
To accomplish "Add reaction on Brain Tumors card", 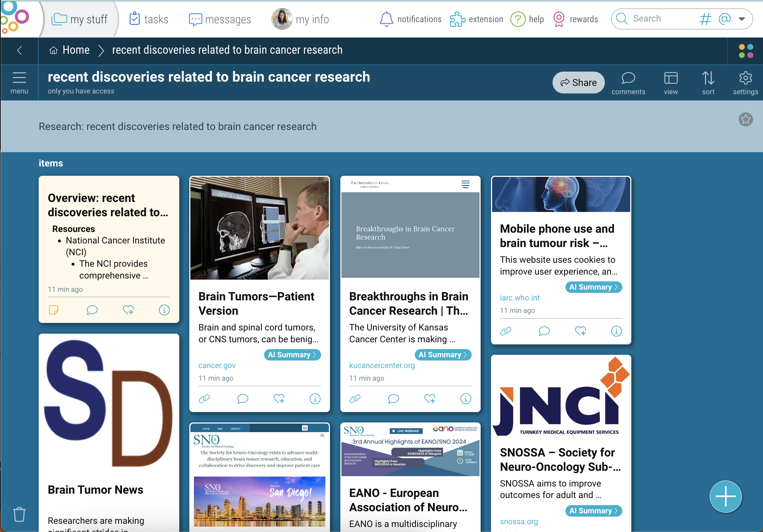I will coord(279,399).
